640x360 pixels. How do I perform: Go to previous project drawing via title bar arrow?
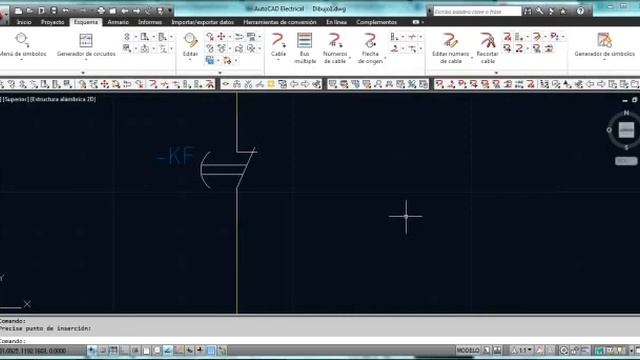click(x=125, y=11)
